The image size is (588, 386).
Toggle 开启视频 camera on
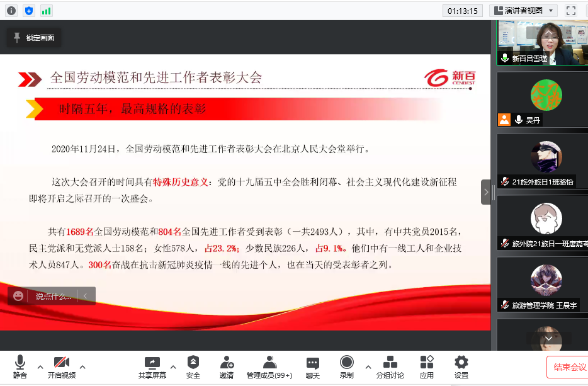(x=61, y=367)
